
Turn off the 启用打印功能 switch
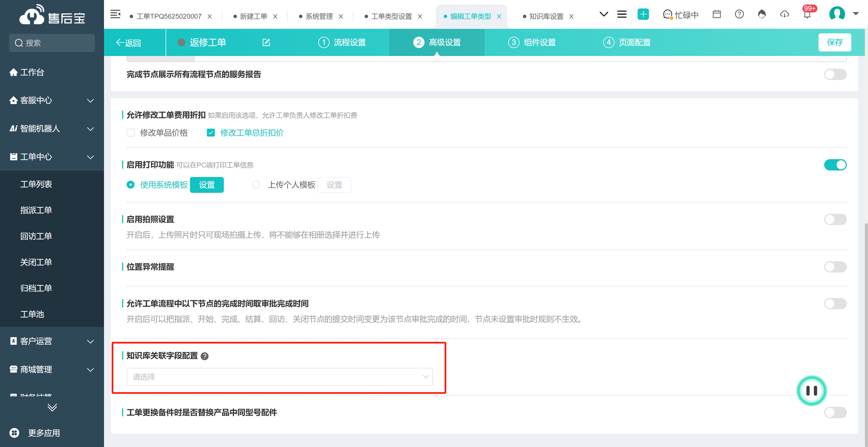point(835,165)
